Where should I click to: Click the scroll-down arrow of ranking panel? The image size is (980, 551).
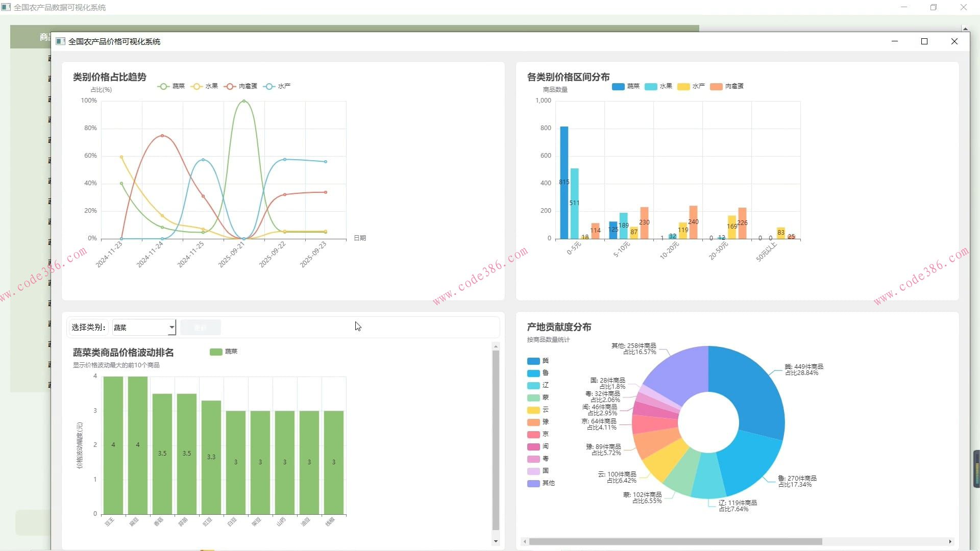point(496,541)
